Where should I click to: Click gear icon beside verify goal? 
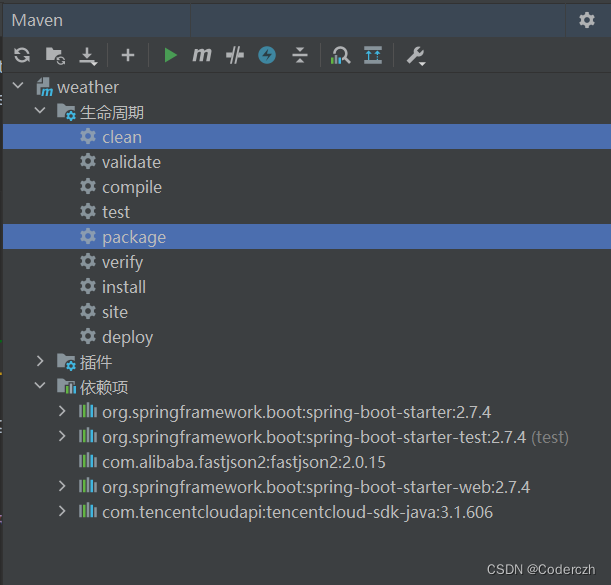(88, 261)
